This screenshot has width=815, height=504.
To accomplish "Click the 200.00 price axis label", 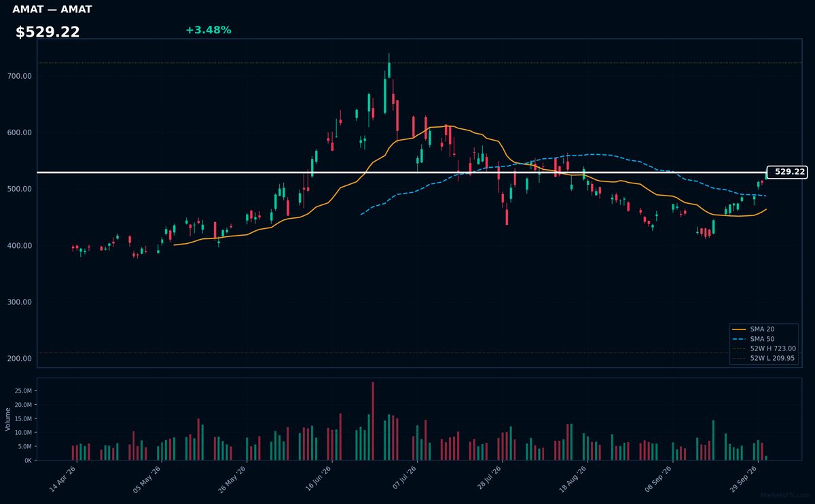I will coord(20,359).
